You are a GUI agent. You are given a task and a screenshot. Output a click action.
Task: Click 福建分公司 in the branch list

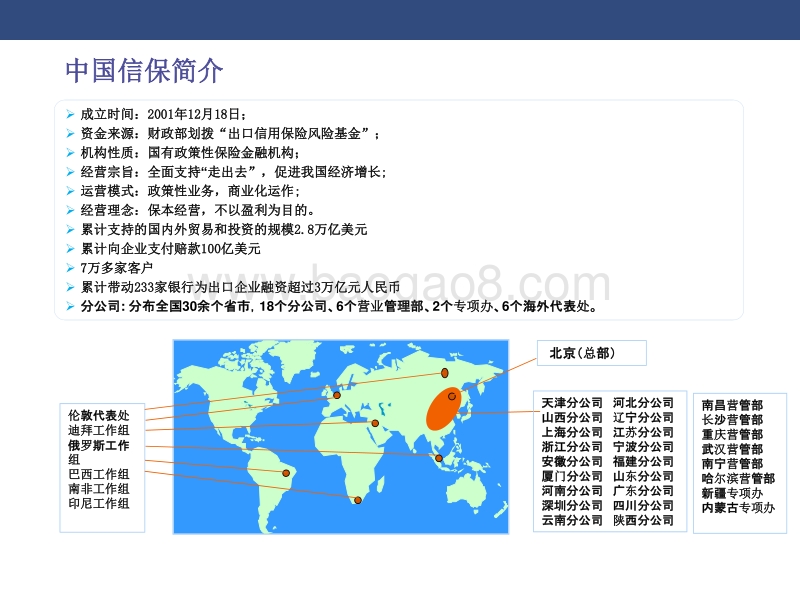(643, 462)
